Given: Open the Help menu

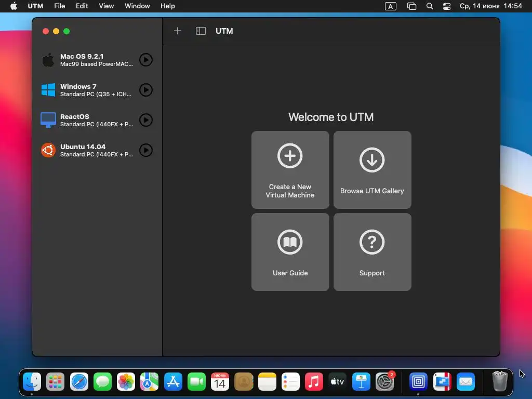Looking at the screenshot, I should click(168, 6).
